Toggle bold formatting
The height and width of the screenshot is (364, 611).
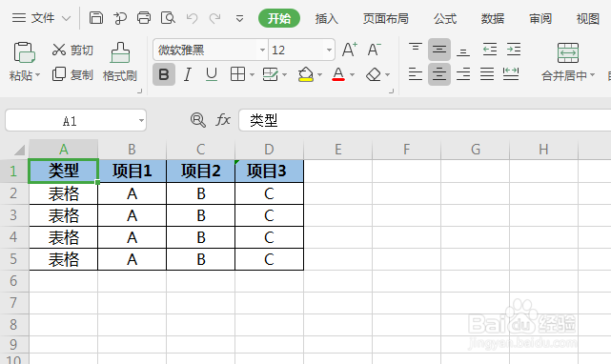tap(164, 74)
